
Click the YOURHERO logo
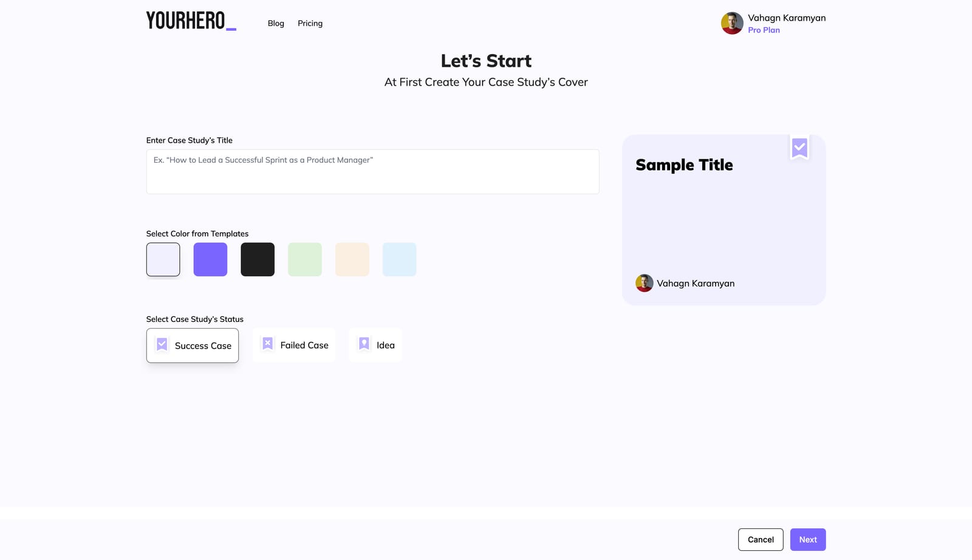click(191, 21)
